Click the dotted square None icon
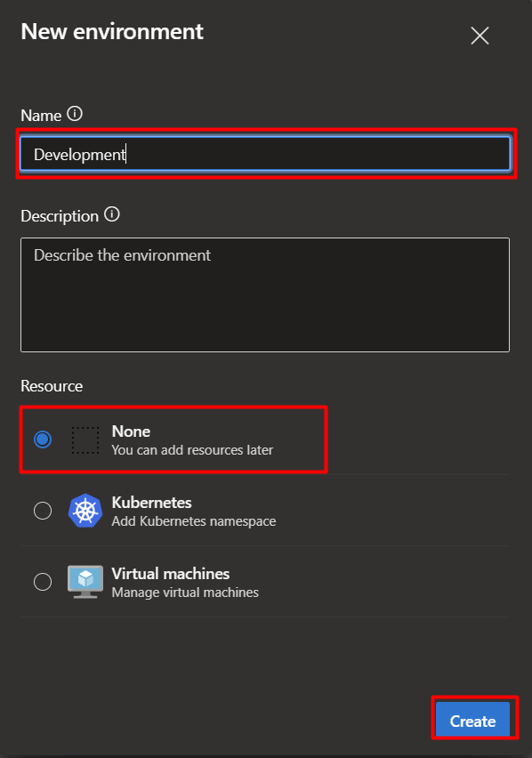532x758 pixels. [85, 439]
